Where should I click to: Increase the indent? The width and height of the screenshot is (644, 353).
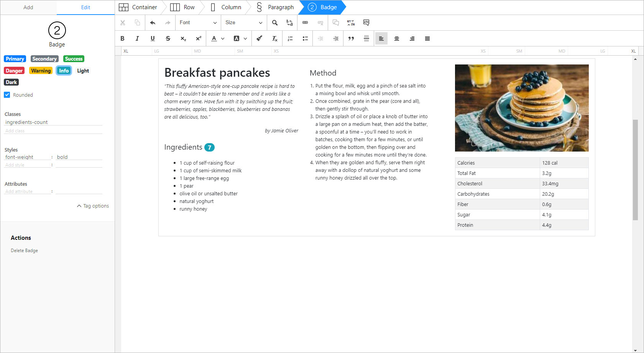(336, 38)
